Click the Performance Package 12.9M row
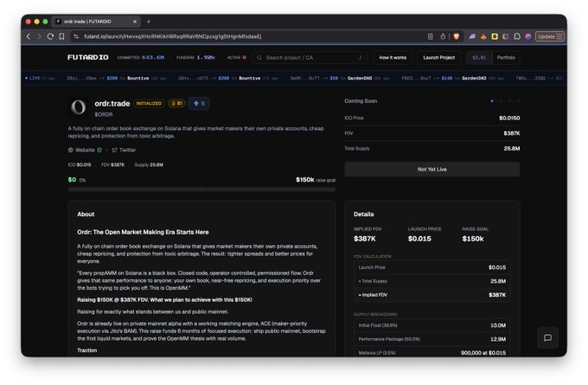Screen dimensions: 588x385 432,339
